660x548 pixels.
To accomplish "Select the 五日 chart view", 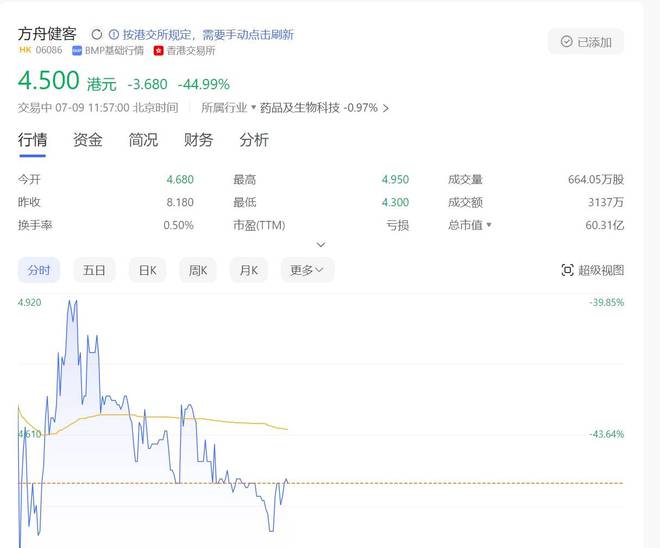I will tap(94, 270).
